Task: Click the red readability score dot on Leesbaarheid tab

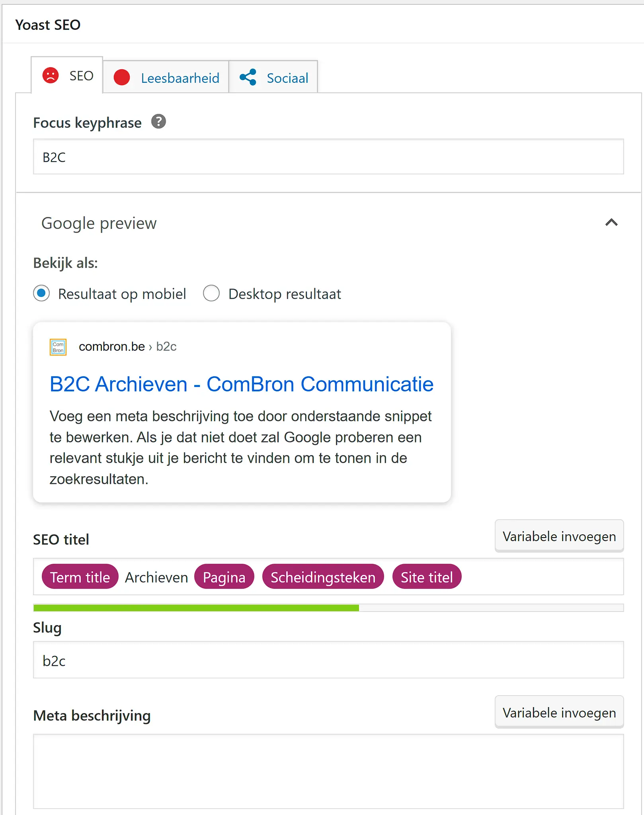Action: click(x=122, y=78)
